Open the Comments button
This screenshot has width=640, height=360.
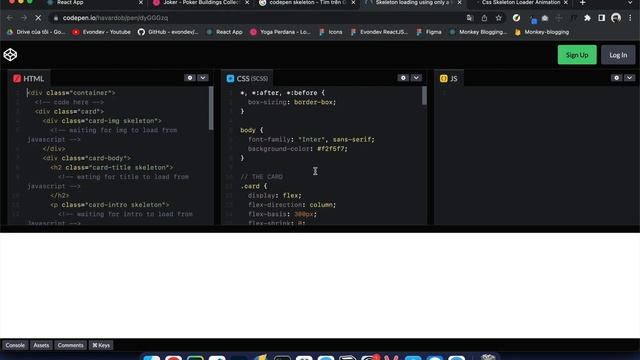[x=70, y=345]
